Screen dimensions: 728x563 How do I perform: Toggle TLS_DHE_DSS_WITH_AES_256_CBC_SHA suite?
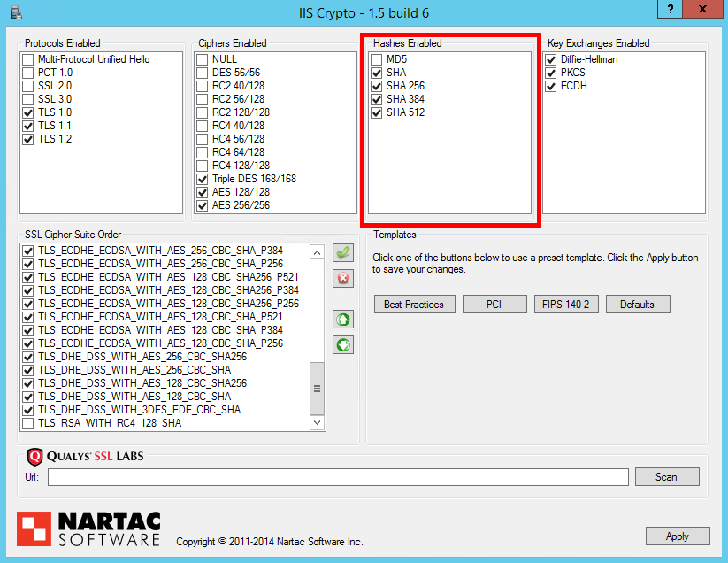28,370
